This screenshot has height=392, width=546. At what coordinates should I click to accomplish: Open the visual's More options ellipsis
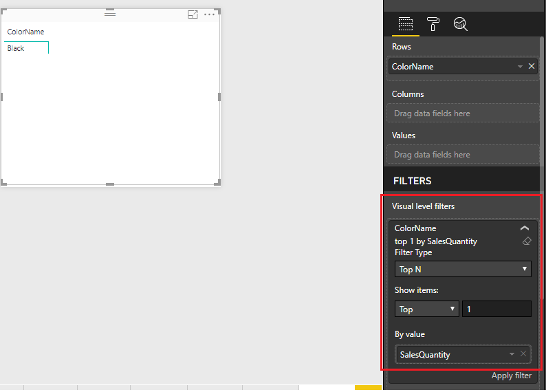209,14
